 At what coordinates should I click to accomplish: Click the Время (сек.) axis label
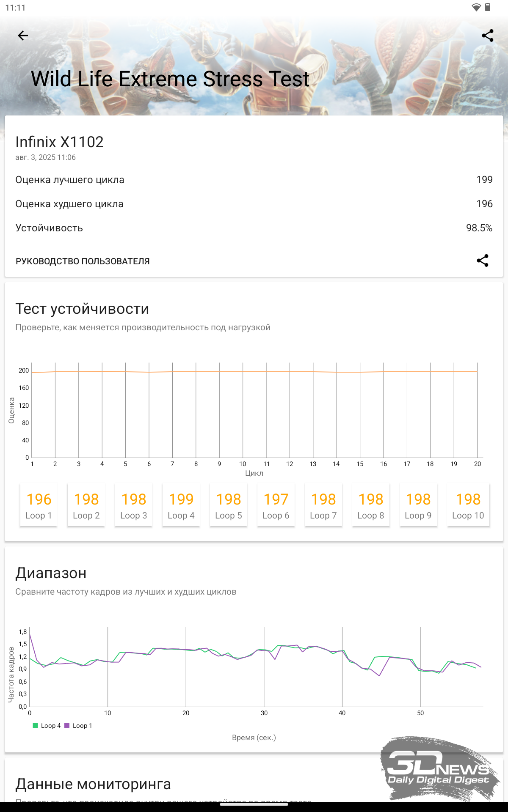(x=254, y=738)
